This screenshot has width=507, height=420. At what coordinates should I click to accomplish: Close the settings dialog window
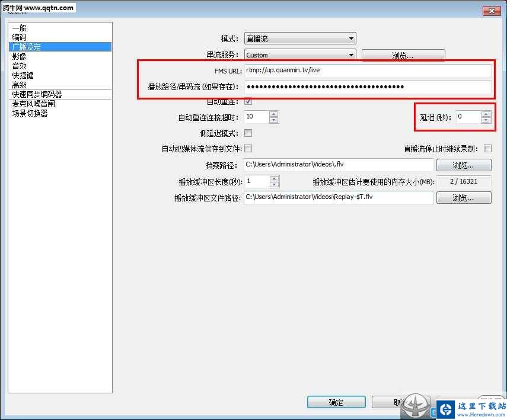pyautogui.click(x=492, y=11)
